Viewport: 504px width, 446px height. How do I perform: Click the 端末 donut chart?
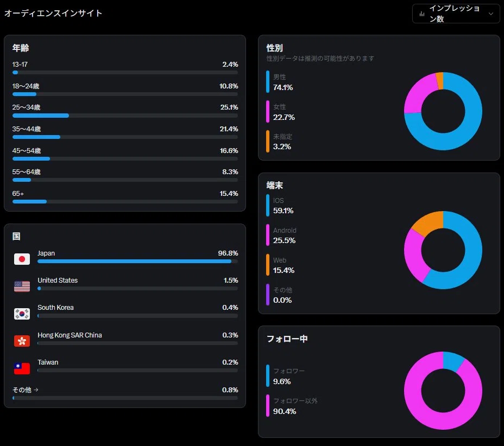pos(443,250)
